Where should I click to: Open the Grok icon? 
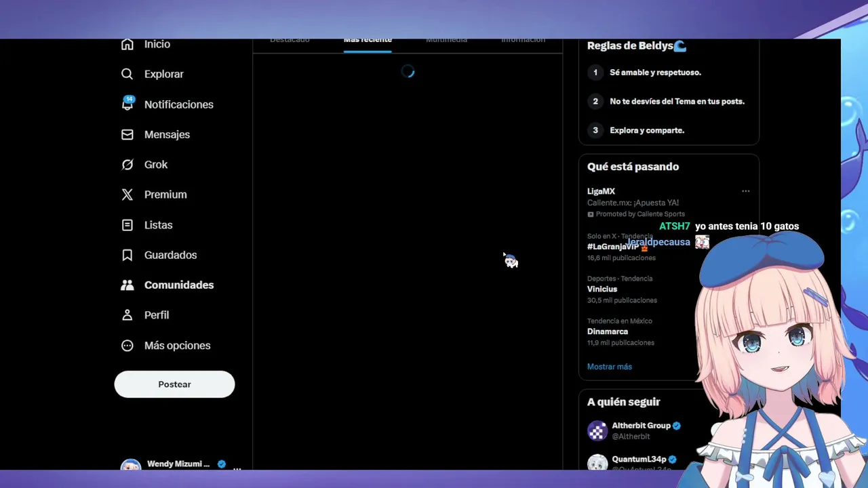point(127,164)
